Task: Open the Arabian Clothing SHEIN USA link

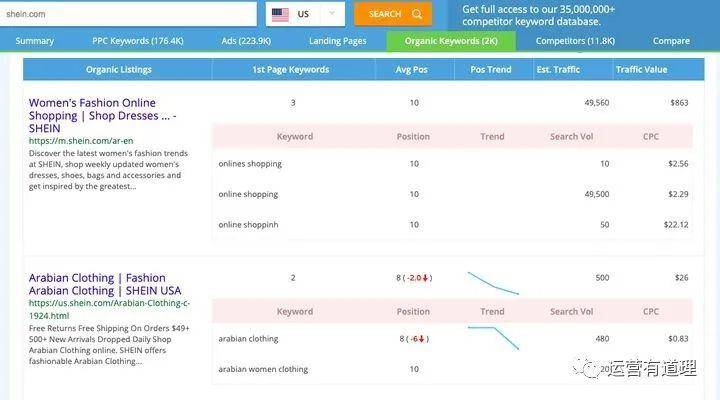Action: point(105,284)
